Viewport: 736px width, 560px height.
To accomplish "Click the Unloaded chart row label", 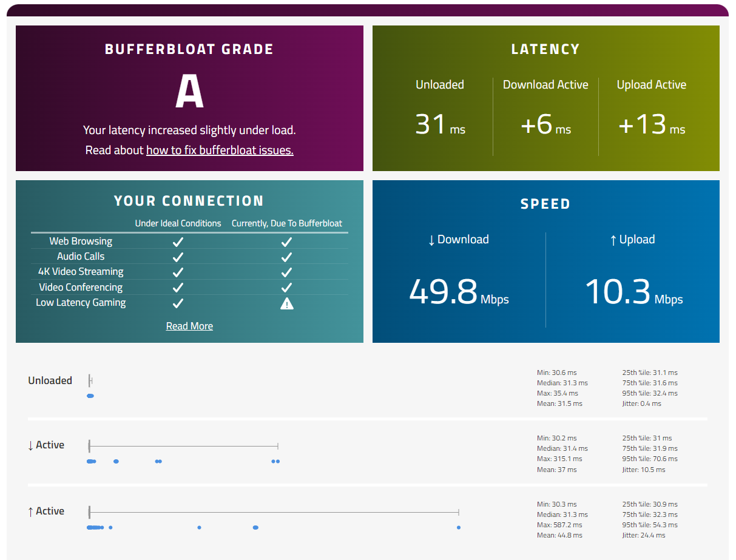I will pos(50,380).
